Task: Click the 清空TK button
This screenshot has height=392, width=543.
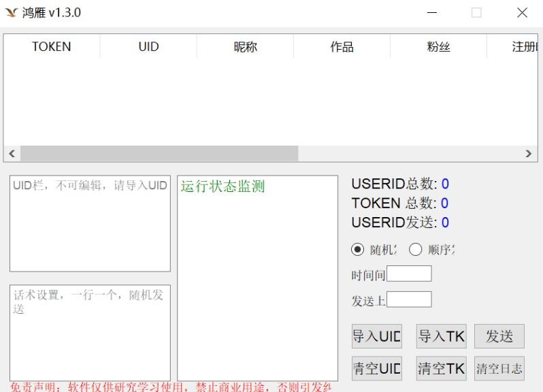Action: (x=441, y=369)
